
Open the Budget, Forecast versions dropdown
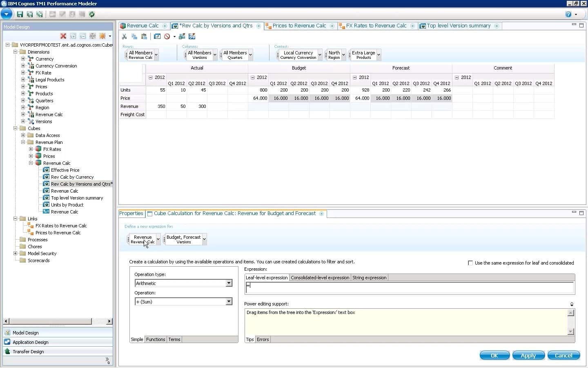click(204, 239)
